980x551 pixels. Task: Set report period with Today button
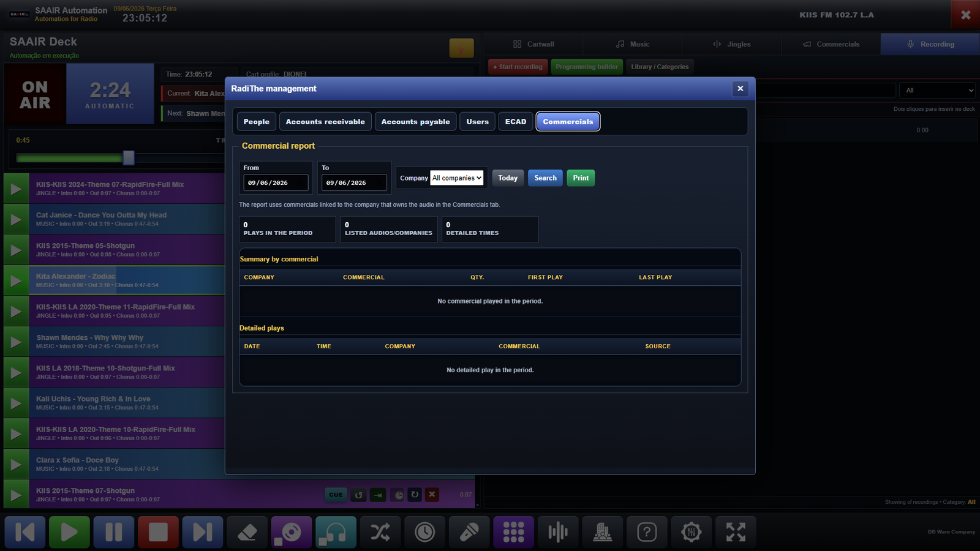[508, 178]
